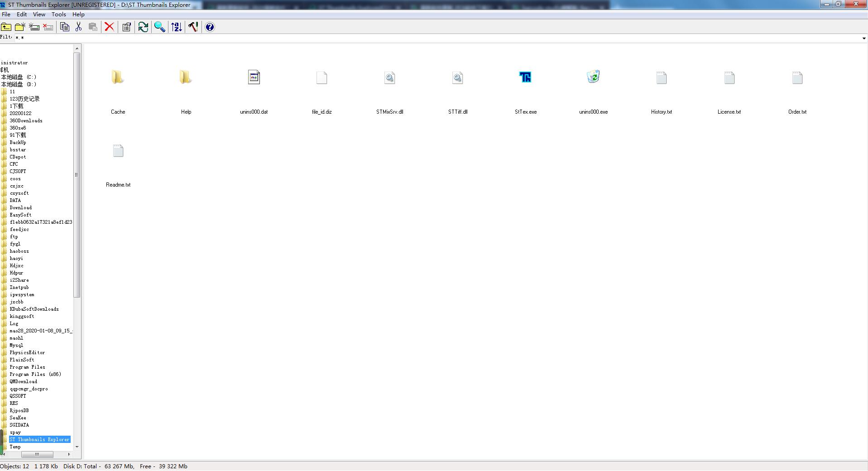Click the tree vertical scrollbar thumb

pyautogui.click(x=77, y=175)
